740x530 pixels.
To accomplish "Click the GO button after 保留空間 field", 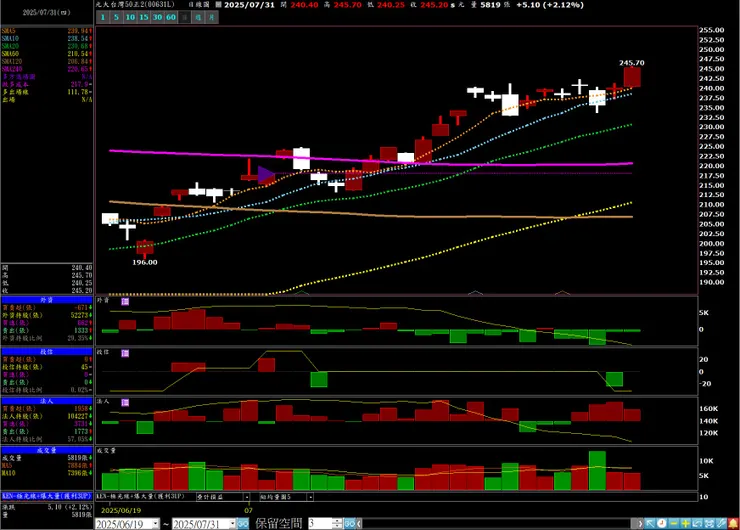I will pyautogui.click(x=350, y=524).
